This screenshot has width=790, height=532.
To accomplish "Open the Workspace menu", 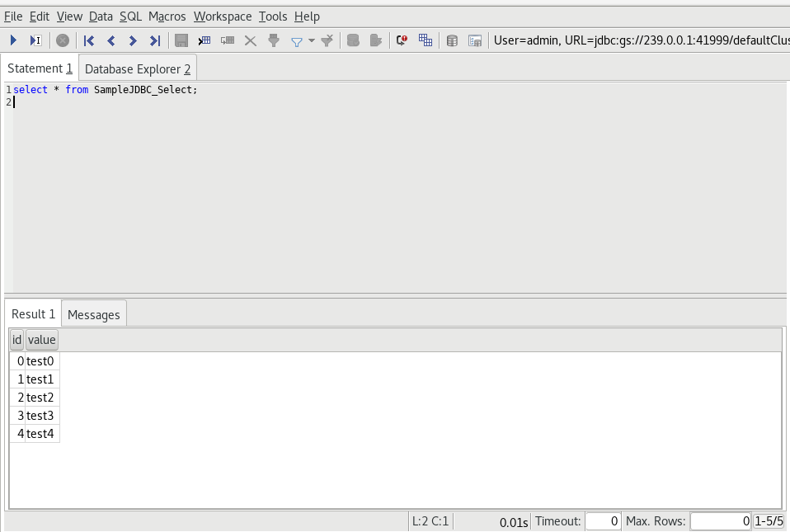I will tap(223, 16).
